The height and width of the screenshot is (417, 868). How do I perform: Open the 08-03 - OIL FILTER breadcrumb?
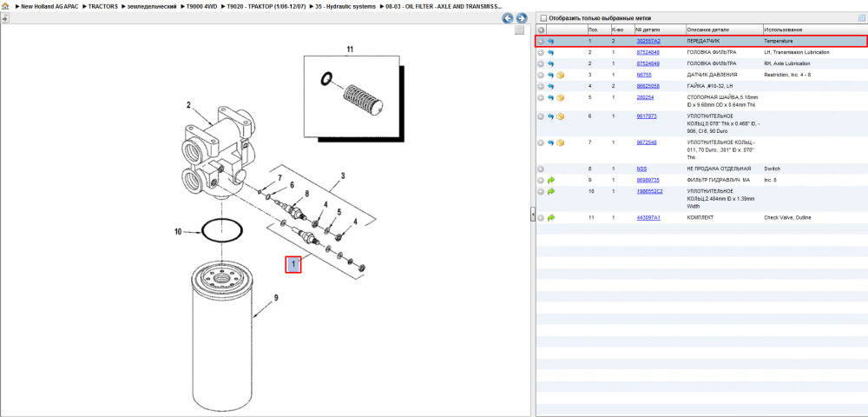pyautogui.click(x=444, y=7)
